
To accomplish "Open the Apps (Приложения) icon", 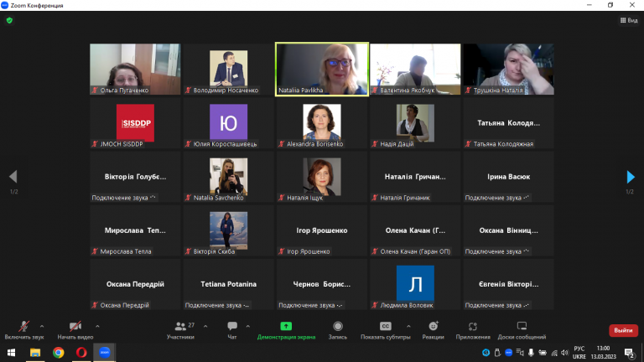I will click(473, 326).
